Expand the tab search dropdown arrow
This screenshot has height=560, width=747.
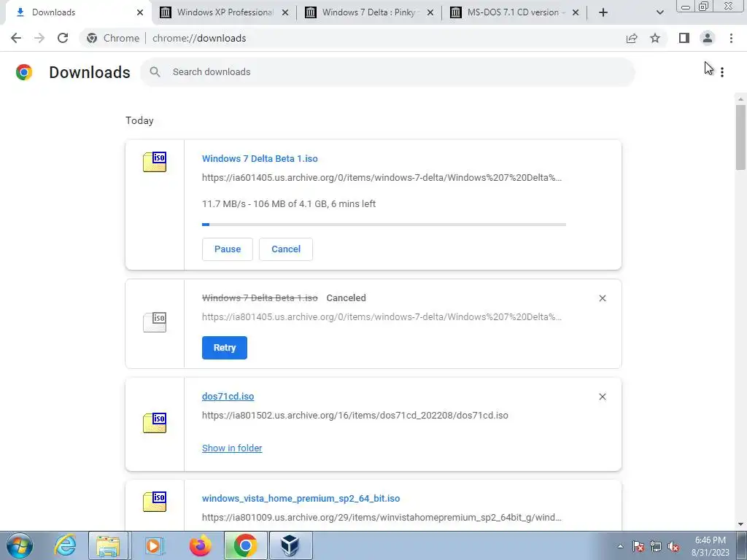tap(659, 12)
